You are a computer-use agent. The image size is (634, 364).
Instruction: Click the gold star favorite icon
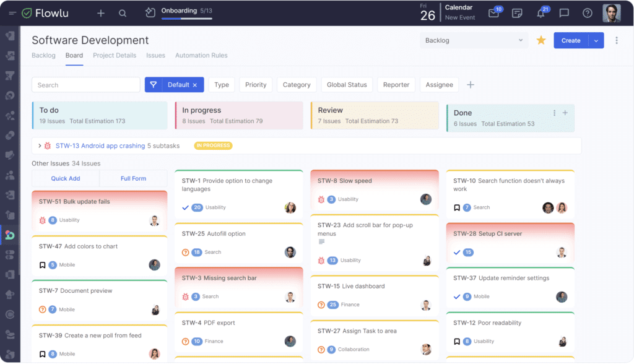(541, 40)
